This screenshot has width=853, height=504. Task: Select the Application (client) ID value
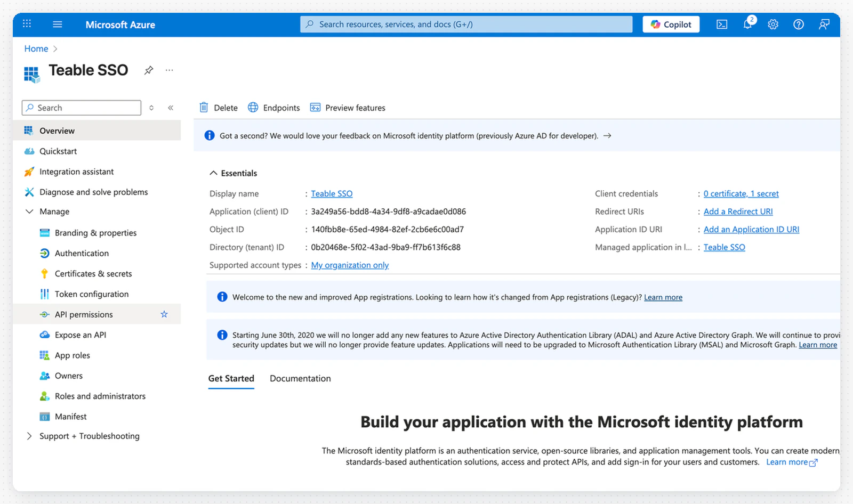point(389,212)
